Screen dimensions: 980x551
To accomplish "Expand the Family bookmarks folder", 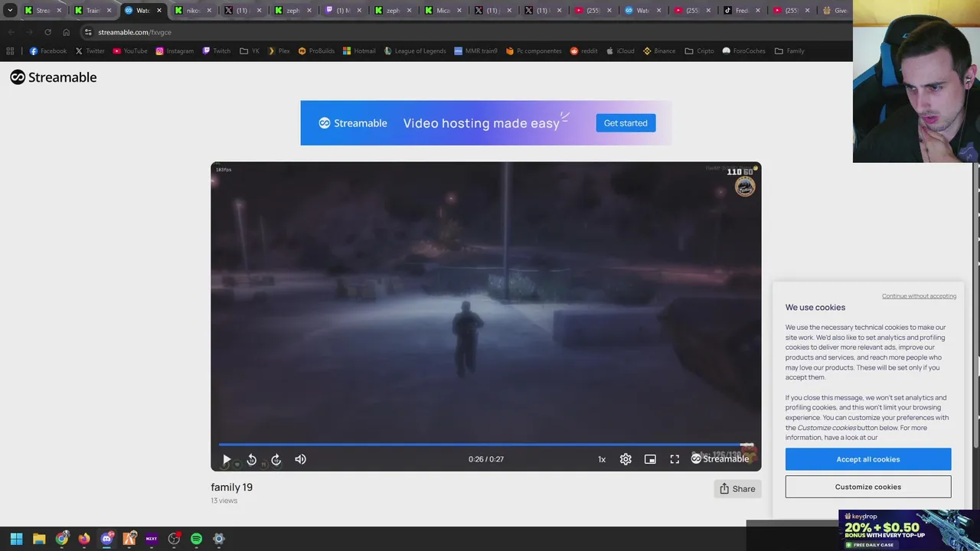I will pos(789,51).
